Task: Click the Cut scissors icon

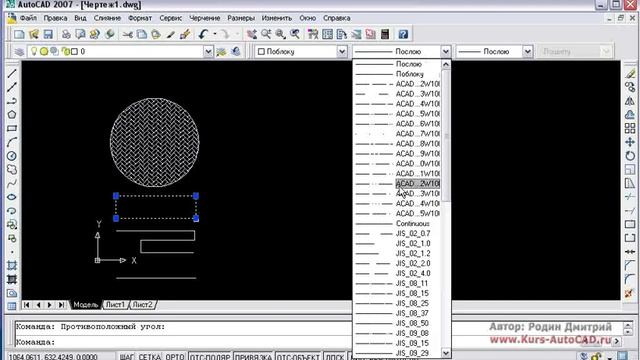Action: point(127,34)
